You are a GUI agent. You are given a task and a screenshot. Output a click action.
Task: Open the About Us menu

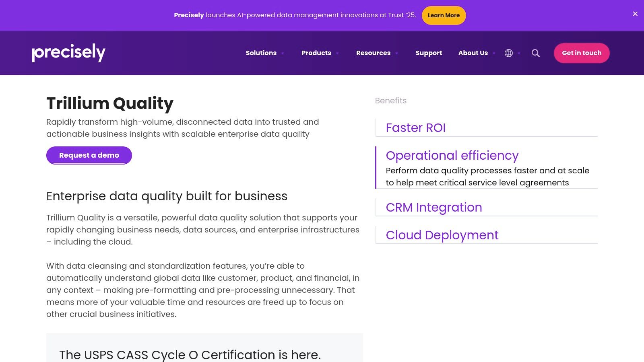click(473, 53)
